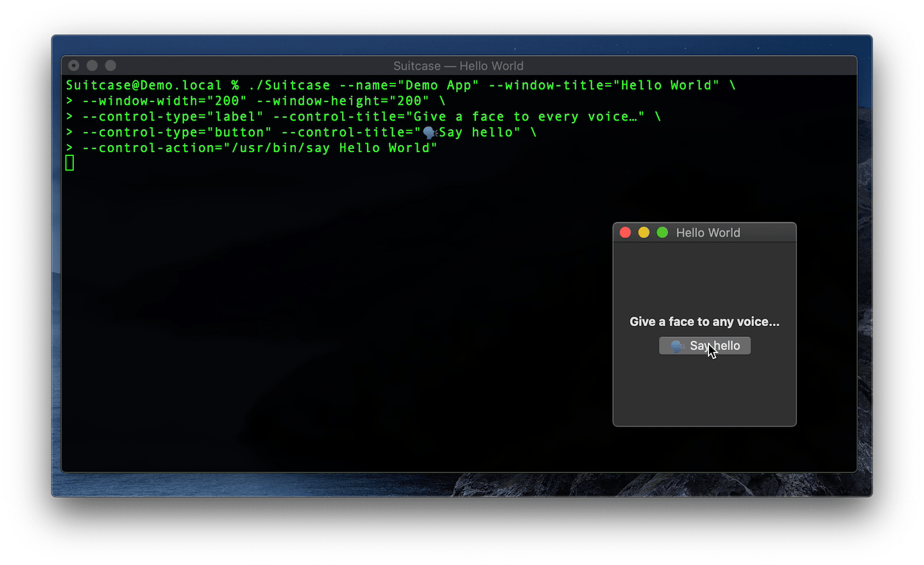Click the Hello World window title
This screenshot has width=924, height=565.
708,232
